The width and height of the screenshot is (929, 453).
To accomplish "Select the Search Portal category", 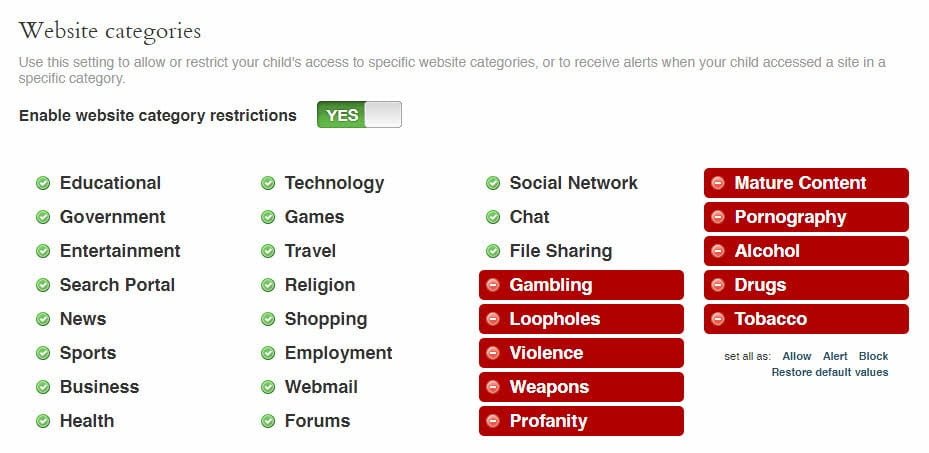I will tap(117, 285).
